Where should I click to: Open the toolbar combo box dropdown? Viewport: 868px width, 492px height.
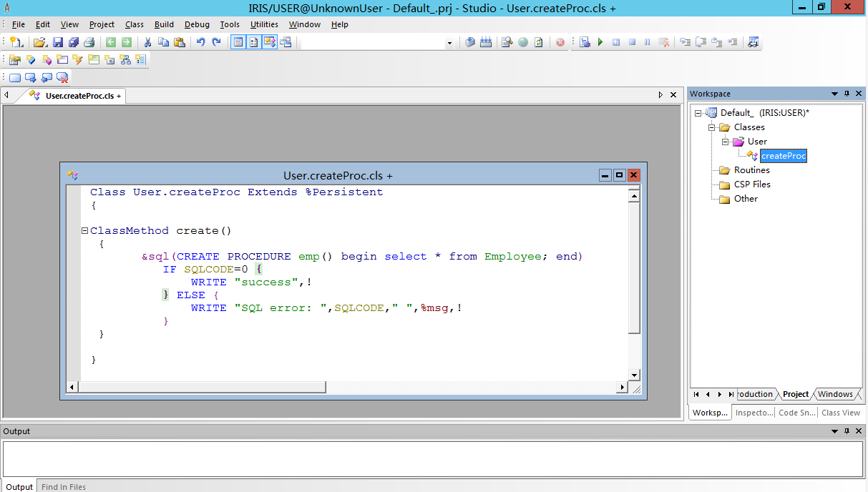[449, 43]
